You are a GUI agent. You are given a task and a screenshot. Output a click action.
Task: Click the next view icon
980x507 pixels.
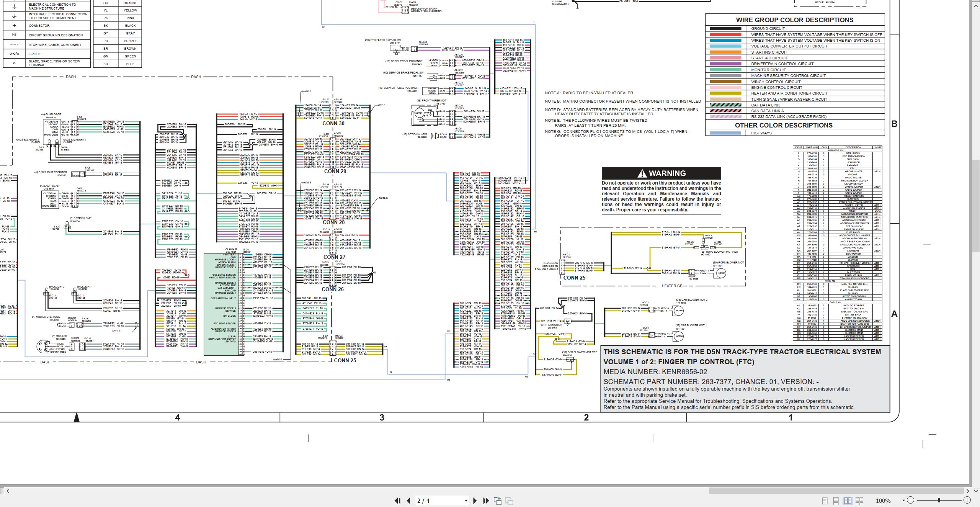tap(509, 500)
